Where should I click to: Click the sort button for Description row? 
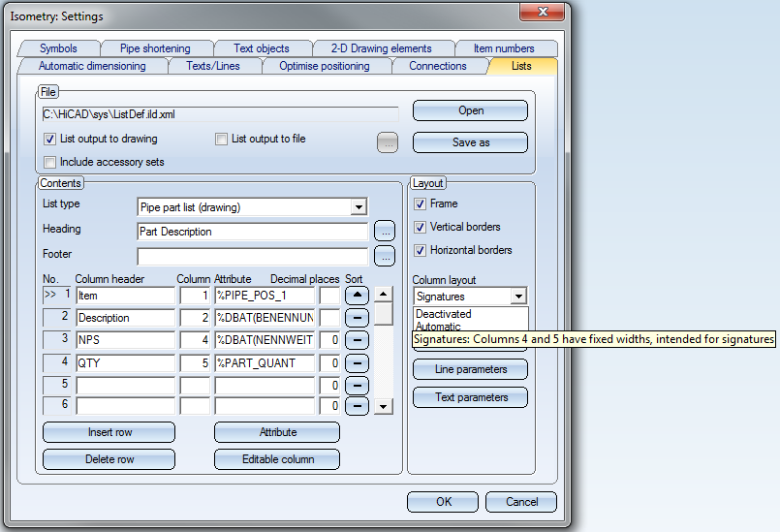357,318
